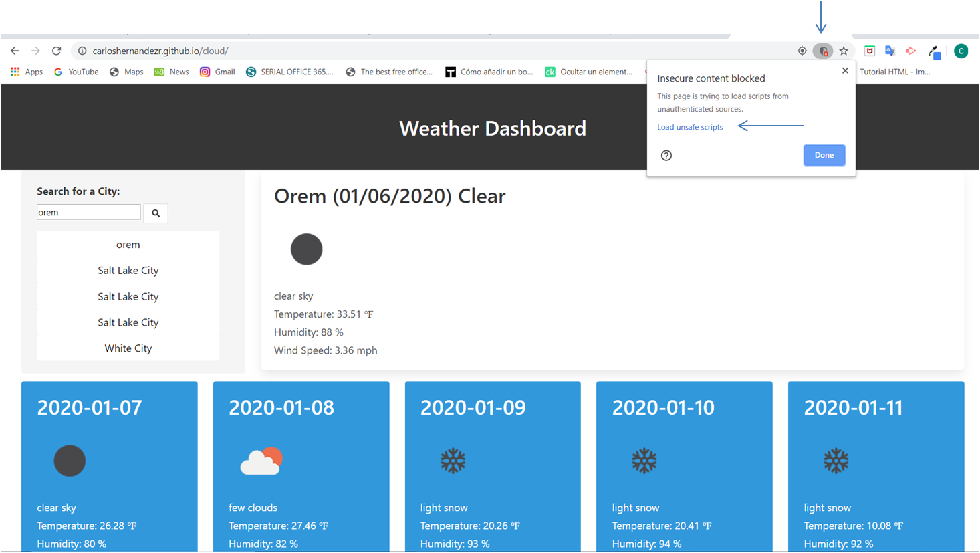The width and height of the screenshot is (980, 553).
Task: Open the Tutorial HTML bookmark
Action: tap(894, 72)
